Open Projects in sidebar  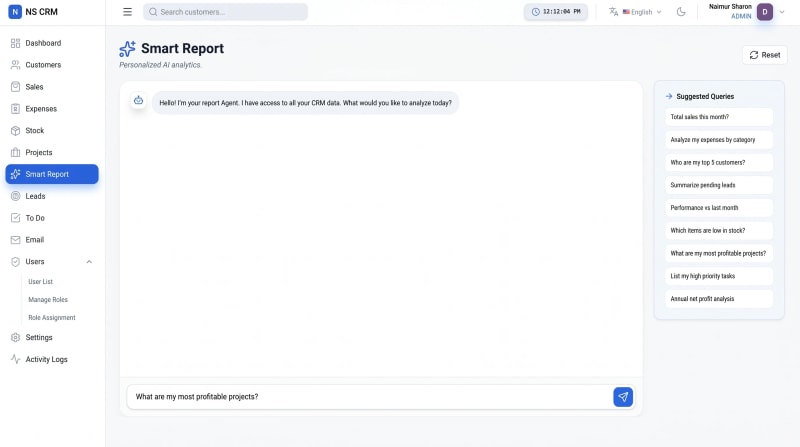coord(52,153)
